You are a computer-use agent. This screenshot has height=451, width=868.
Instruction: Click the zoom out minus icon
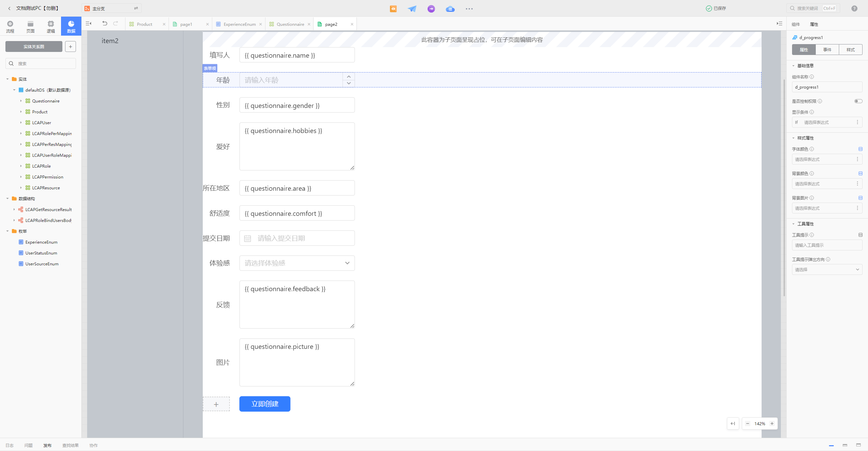[x=748, y=424]
